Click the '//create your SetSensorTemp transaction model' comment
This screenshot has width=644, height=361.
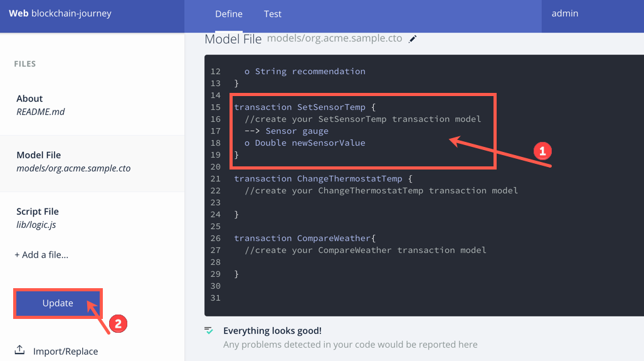(362, 119)
